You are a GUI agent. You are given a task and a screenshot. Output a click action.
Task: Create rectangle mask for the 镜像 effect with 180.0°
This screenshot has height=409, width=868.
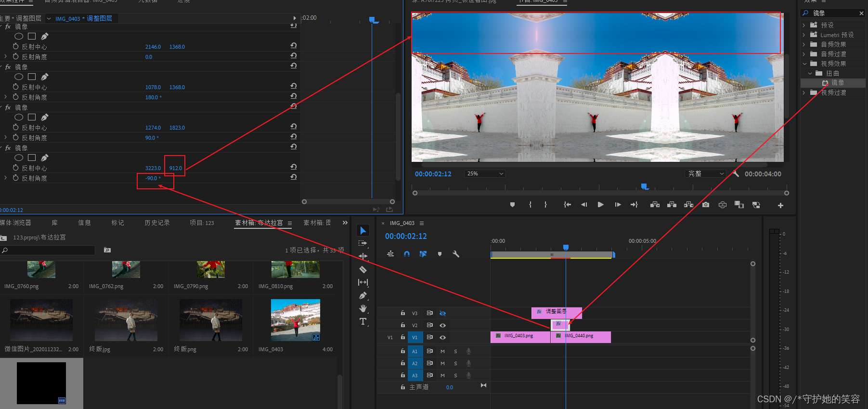[32, 77]
